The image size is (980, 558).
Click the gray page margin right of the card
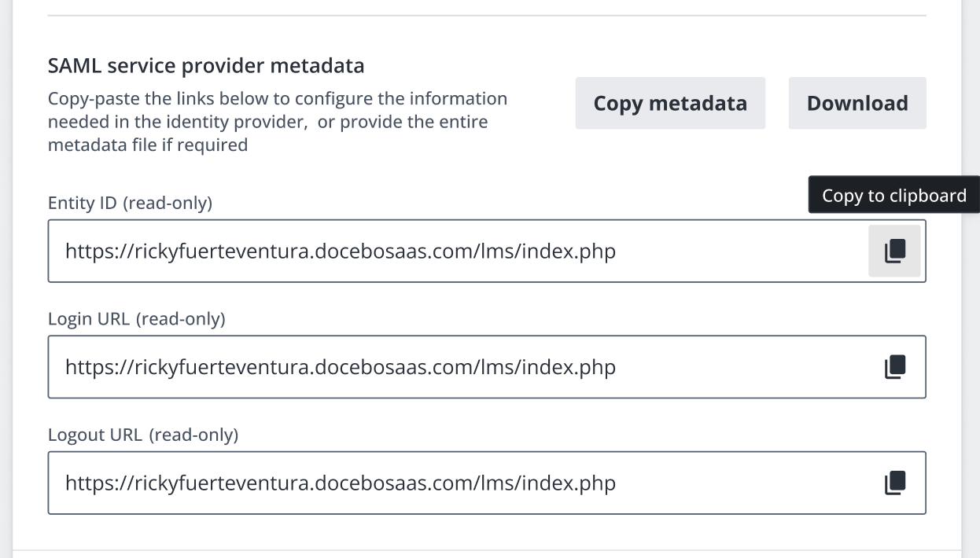(x=971, y=354)
